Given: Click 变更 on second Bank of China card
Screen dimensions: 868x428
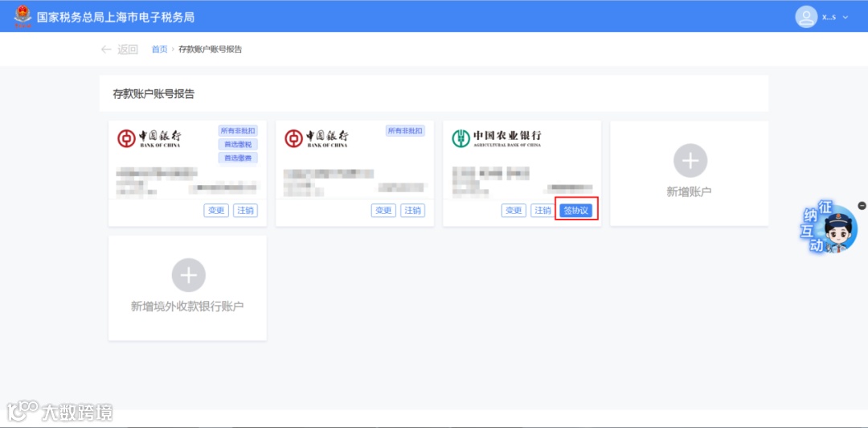Looking at the screenshot, I should 383,211.
